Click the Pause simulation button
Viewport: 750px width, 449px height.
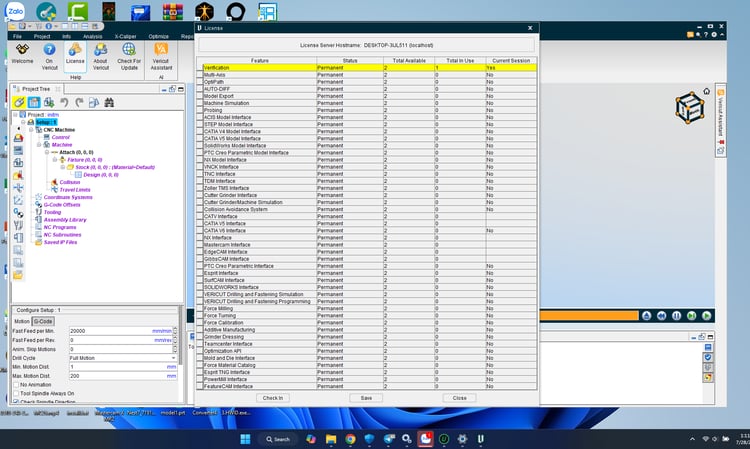[676, 316]
